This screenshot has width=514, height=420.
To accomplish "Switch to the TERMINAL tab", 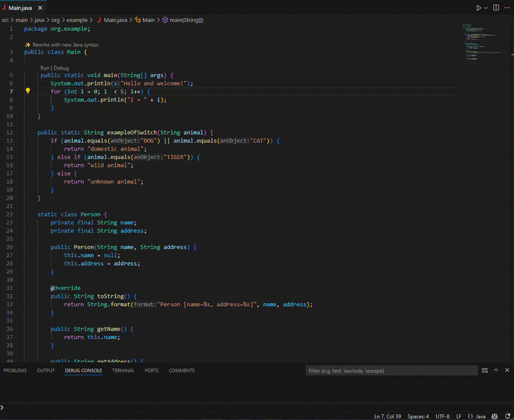I will 123,370.
